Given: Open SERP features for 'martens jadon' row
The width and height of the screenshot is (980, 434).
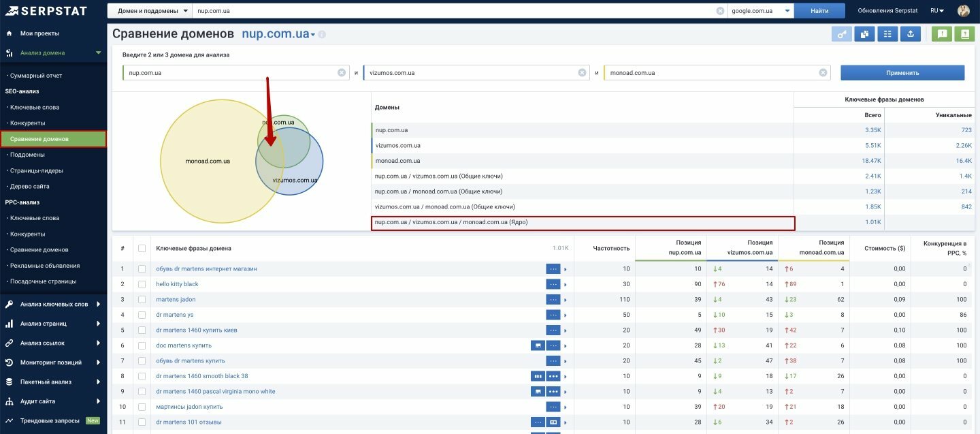Looking at the screenshot, I should (x=553, y=299).
